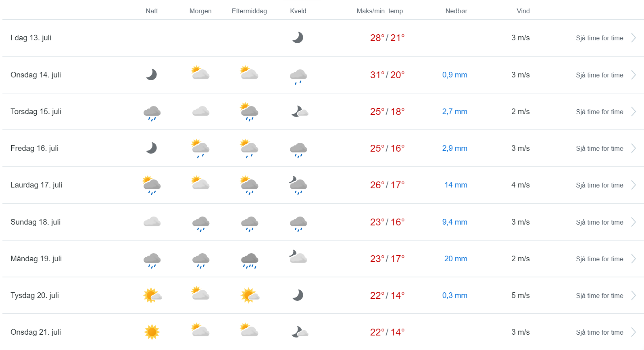Open 'Sjå time for time' for Laurdag 17. juli
Image resolution: width=644 pixels, height=350 pixels.
click(599, 185)
